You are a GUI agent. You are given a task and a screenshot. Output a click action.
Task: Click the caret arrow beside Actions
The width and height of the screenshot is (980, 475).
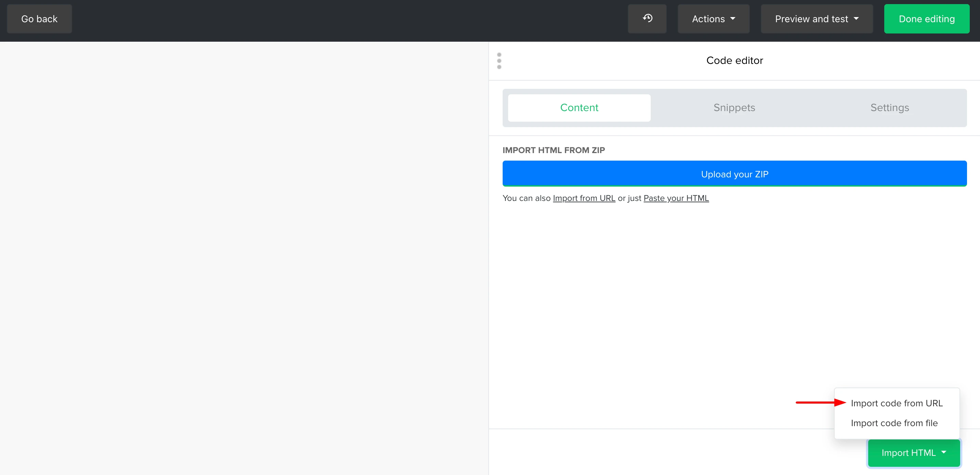coord(733,19)
